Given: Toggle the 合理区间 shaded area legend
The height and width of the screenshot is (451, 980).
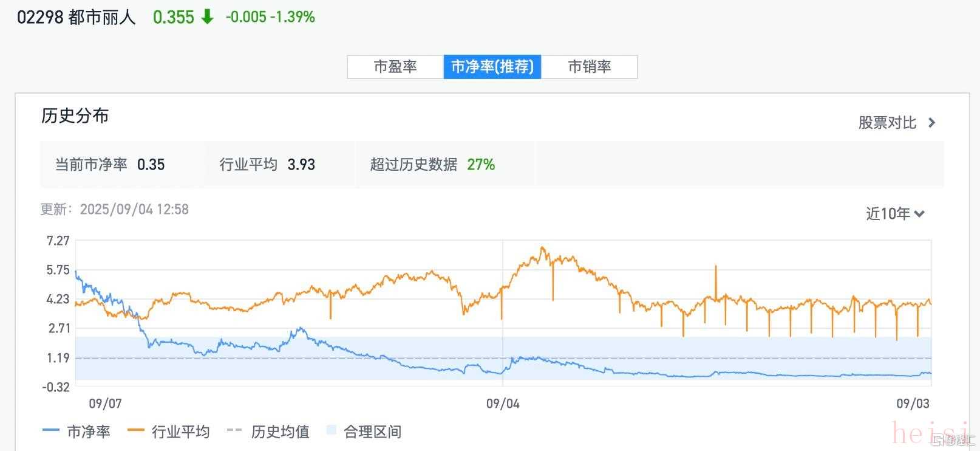Looking at the screenshot, I should pyautogui.click(x=364, y=432).
